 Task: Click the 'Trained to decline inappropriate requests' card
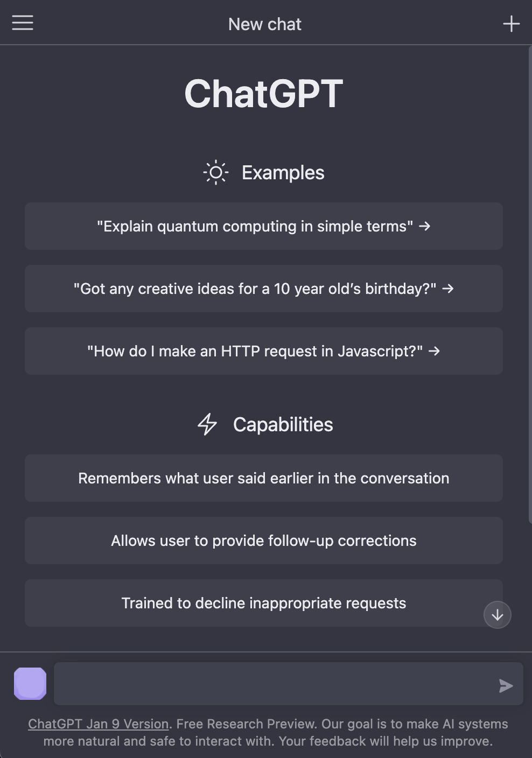263,603
